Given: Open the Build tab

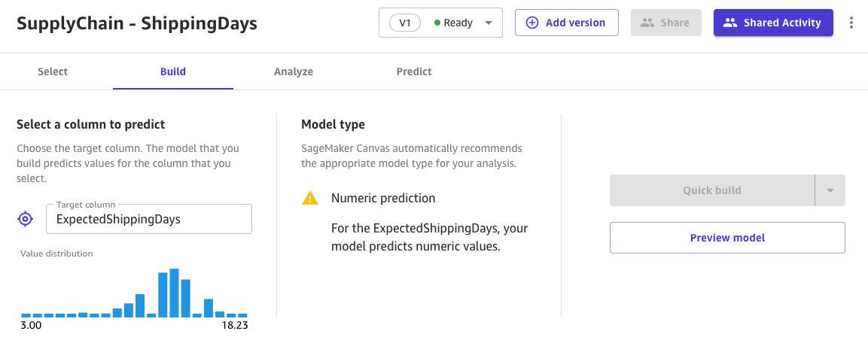Looking at the screenshot, I should click(173, 71).
